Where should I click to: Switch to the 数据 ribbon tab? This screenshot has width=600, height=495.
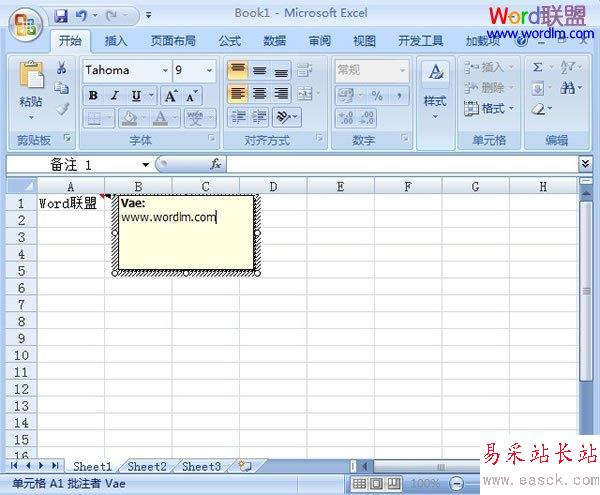[x=275, y=41]
